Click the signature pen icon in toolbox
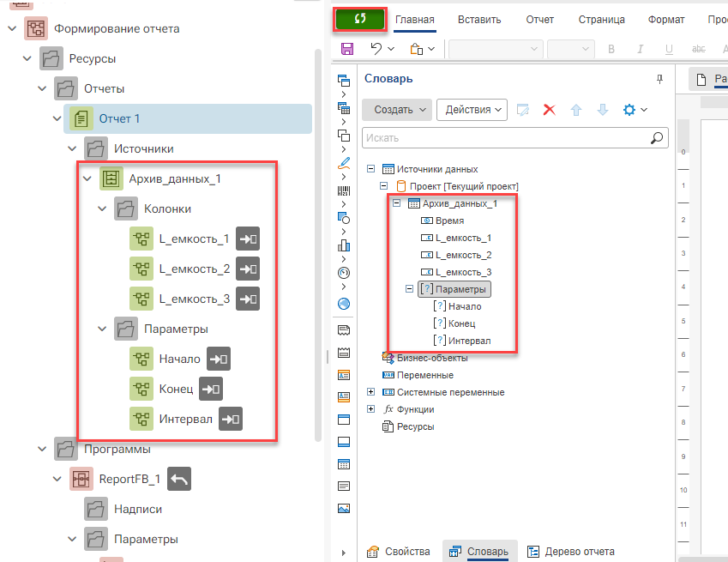The image size is (728, 562). [344, 163]
